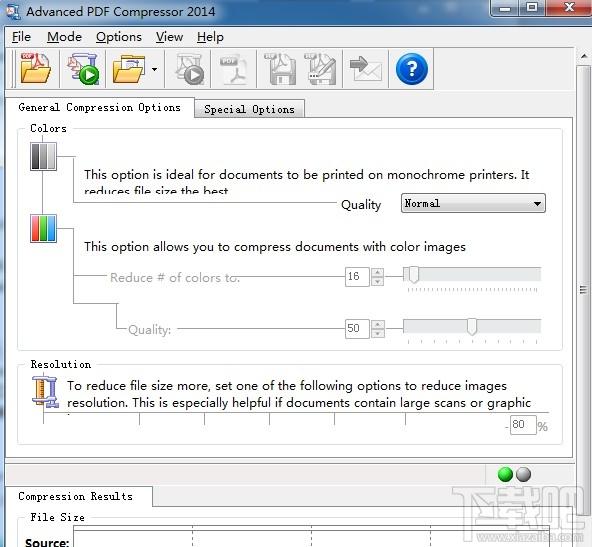Image resolution: width=592 pixels, height=547 pixels.
Task: Start compression with green play icon
Action: click(83, 69)
